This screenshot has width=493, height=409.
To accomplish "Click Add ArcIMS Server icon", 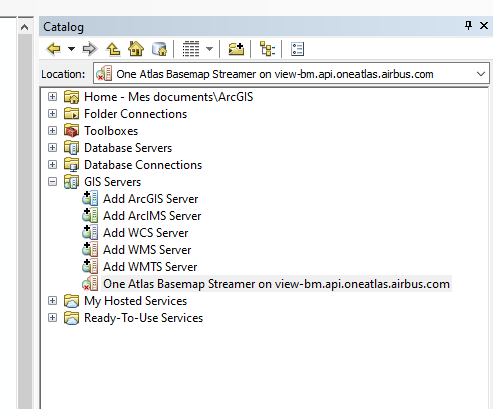I will pos(90,215).
